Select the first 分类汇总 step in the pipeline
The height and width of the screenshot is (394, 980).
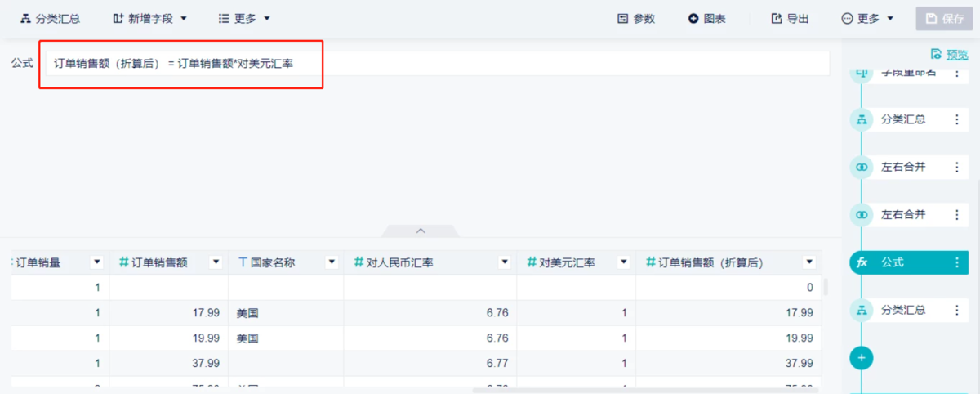click(x=909, y=119)
